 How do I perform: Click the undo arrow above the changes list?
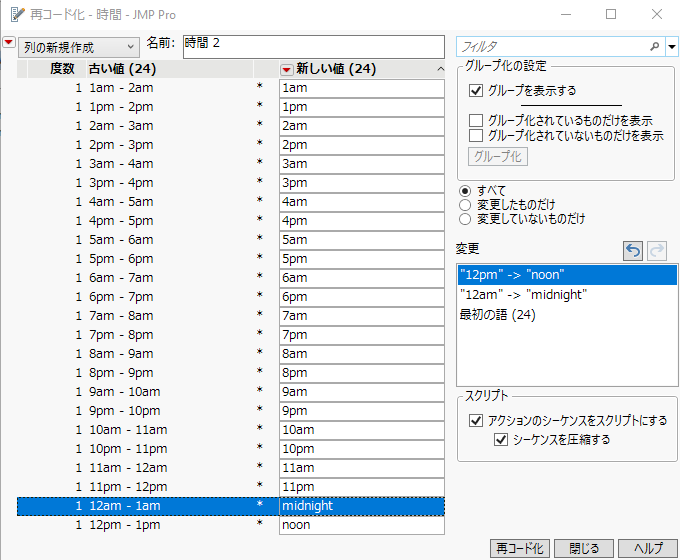[x=633, y=251]
